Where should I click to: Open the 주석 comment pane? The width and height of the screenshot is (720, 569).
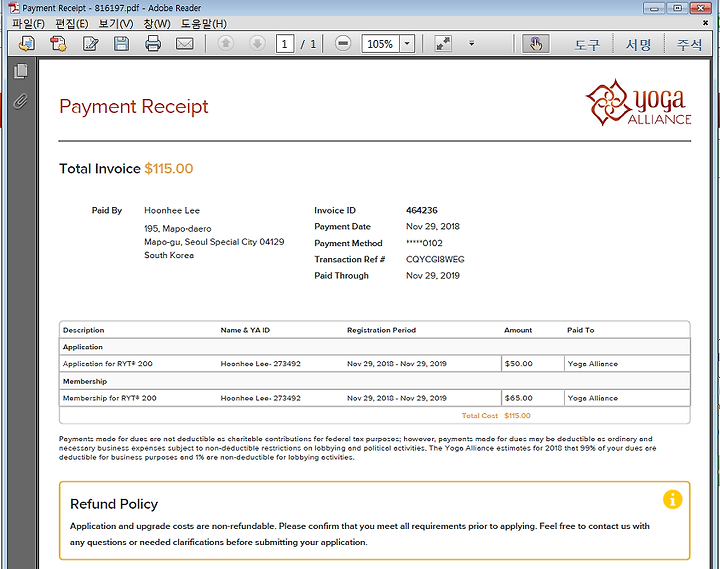pos(689,44)
